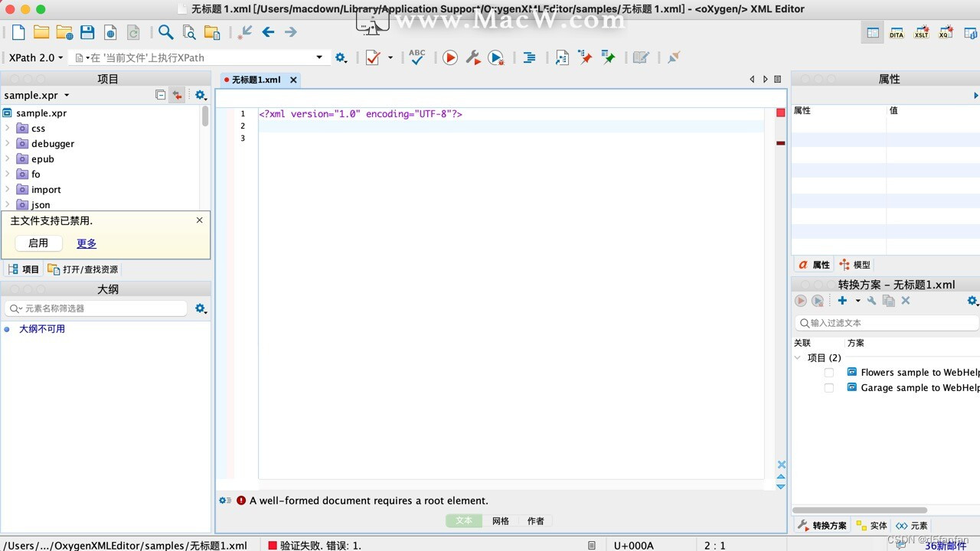Run the document validation check icon

[x=373, y=57]
